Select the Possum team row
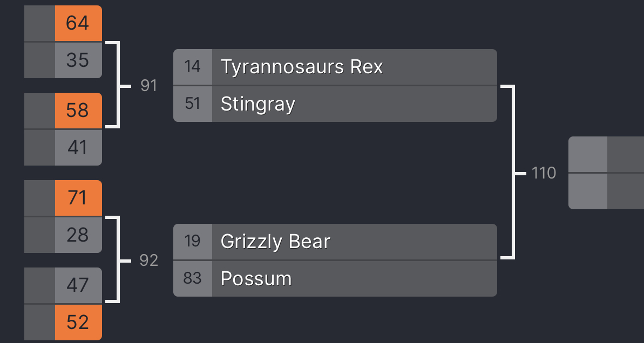Viewport: 644px width, 343px height. 335,278
